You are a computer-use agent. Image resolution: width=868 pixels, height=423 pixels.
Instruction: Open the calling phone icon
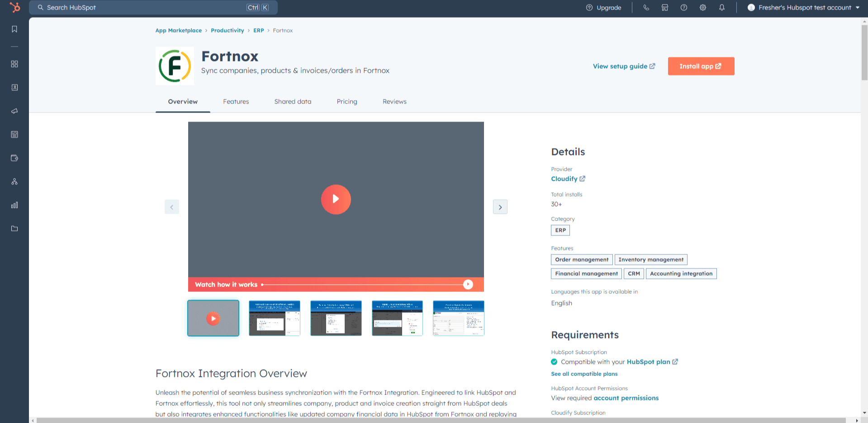pyautogui.click(x=646, y=8)
